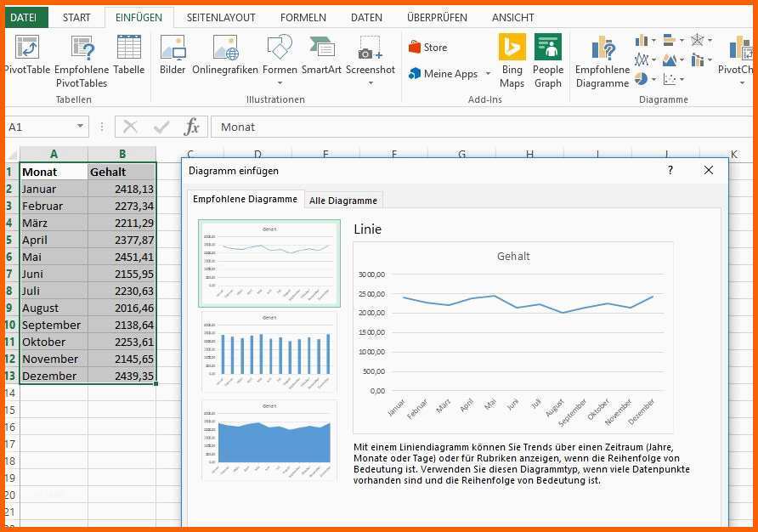Choose the bar chart icon

[x=669, y=40]
